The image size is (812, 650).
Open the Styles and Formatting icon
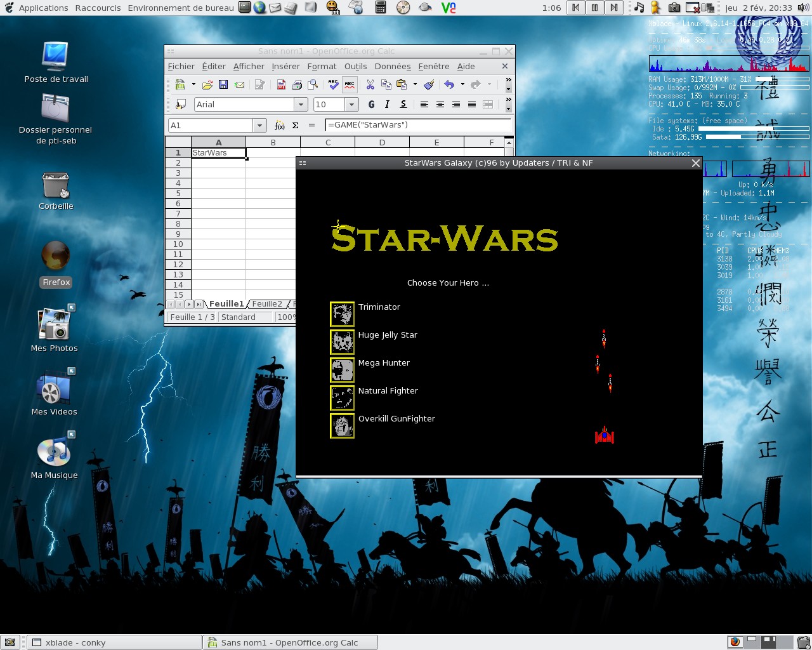coord(181,105)
